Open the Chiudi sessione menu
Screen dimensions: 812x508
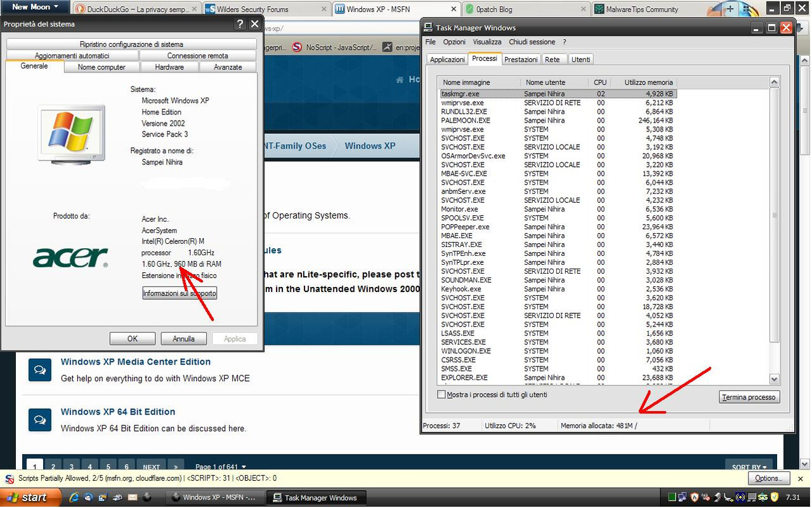[532, 42]
